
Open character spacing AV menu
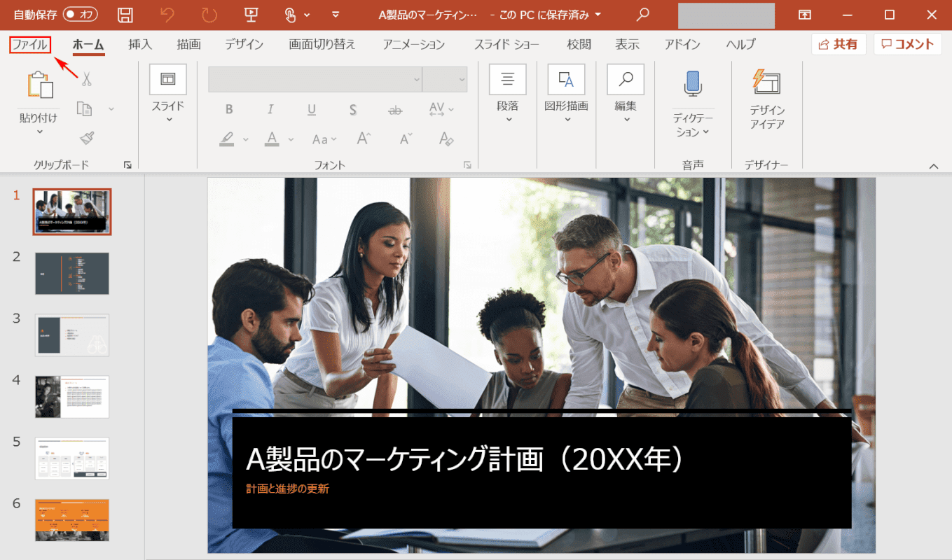[441, 109]
